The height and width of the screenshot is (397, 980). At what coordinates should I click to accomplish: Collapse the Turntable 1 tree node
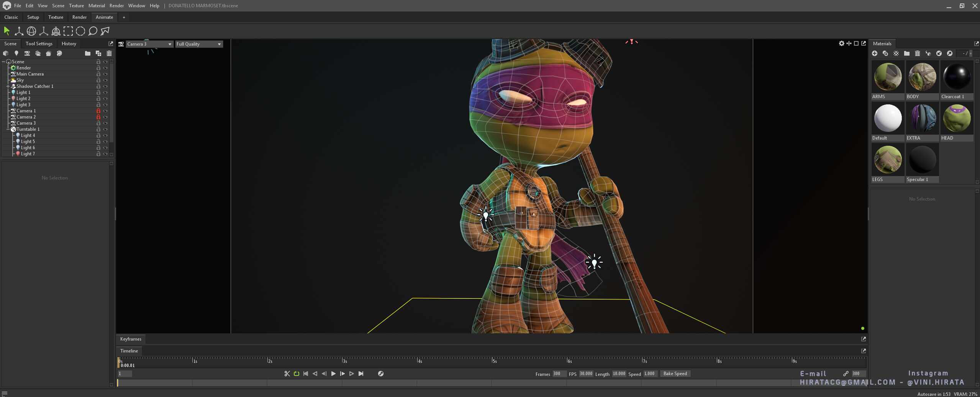pyautogui.click(x=8, y=129)
